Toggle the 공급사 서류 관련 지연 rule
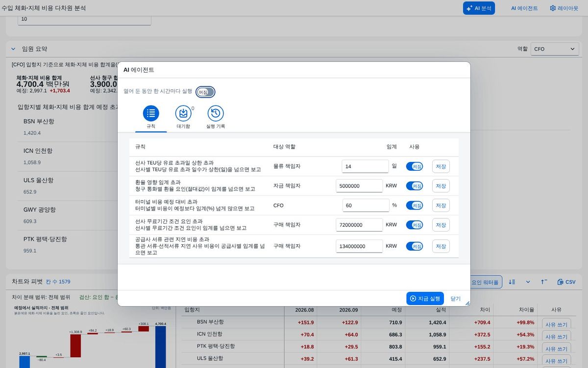The image size is (588, 368). tap(415, 246)
